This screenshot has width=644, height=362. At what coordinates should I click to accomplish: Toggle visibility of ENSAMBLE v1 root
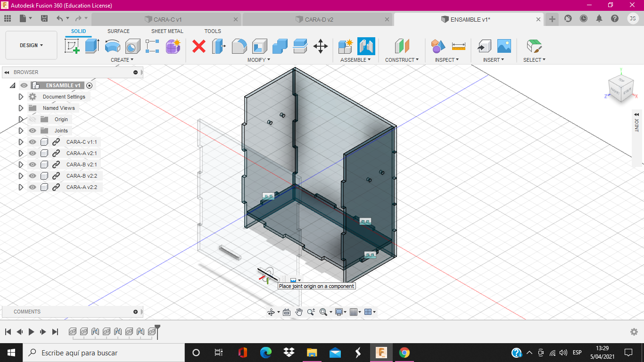pos(24,85)
